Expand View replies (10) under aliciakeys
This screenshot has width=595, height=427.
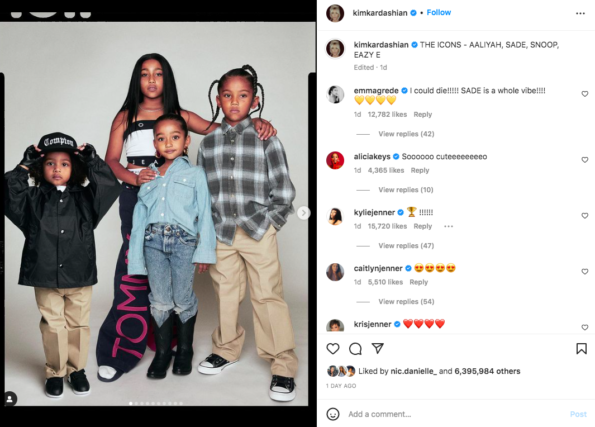pos(406,190)
